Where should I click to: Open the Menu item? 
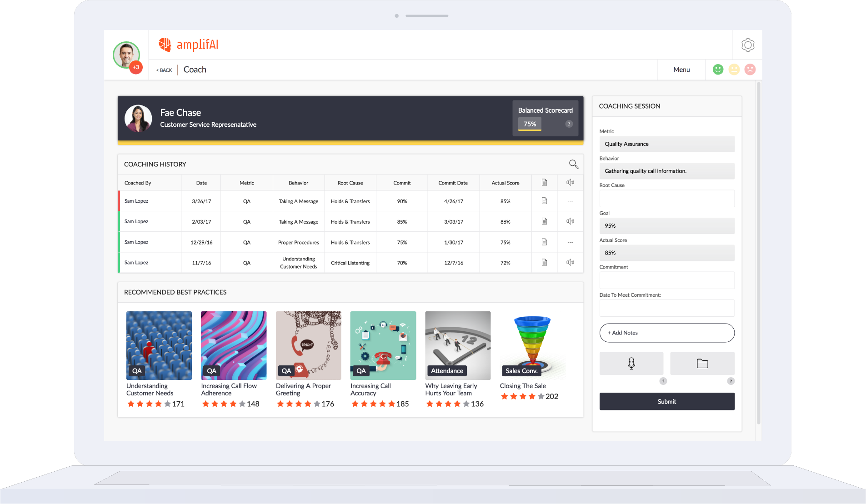pyautogui.click(x=681, y=70)
